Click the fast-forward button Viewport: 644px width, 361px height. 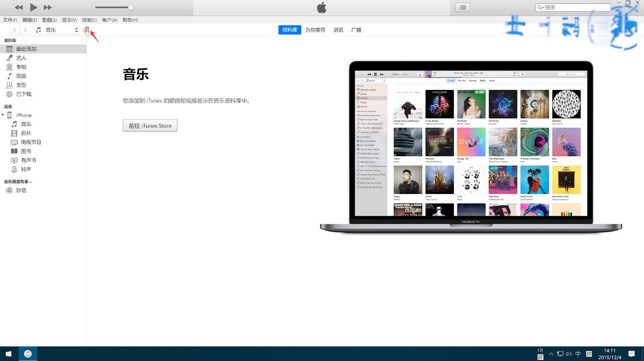point(47,7)
